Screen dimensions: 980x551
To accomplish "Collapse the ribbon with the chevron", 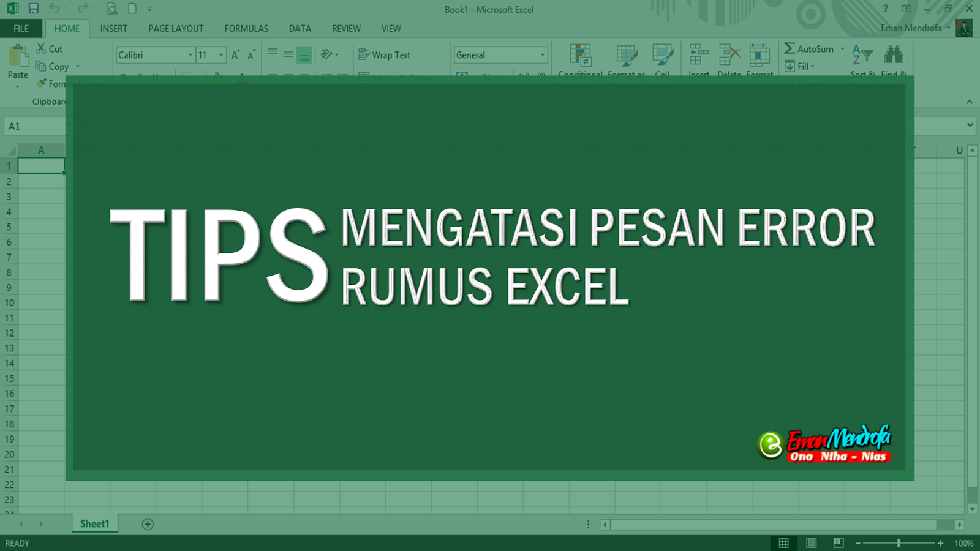I will pos(969,102).
